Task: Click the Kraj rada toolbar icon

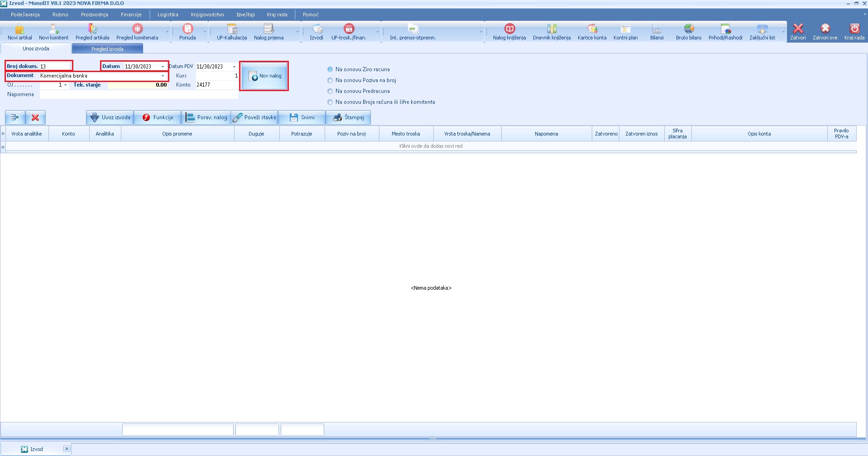Action: click(x=854, y=32)
